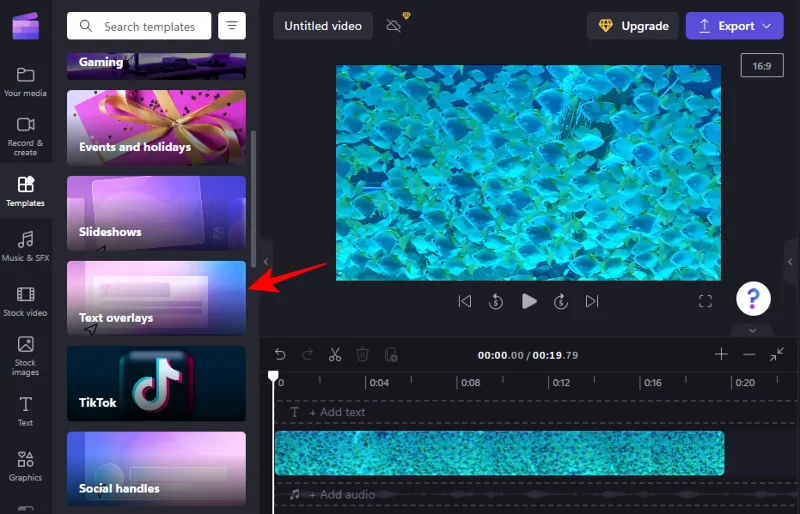Viewport: 800px width, 514px height.
Task: Open Music & SFX sidebar tab
Action: click(x=25, y=246)
